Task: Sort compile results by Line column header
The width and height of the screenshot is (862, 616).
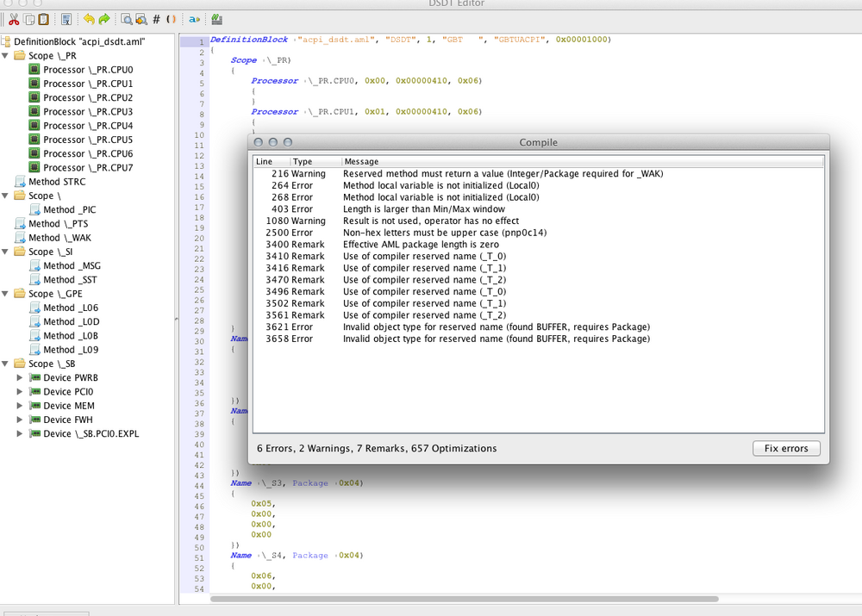Action: pos(265,161)
